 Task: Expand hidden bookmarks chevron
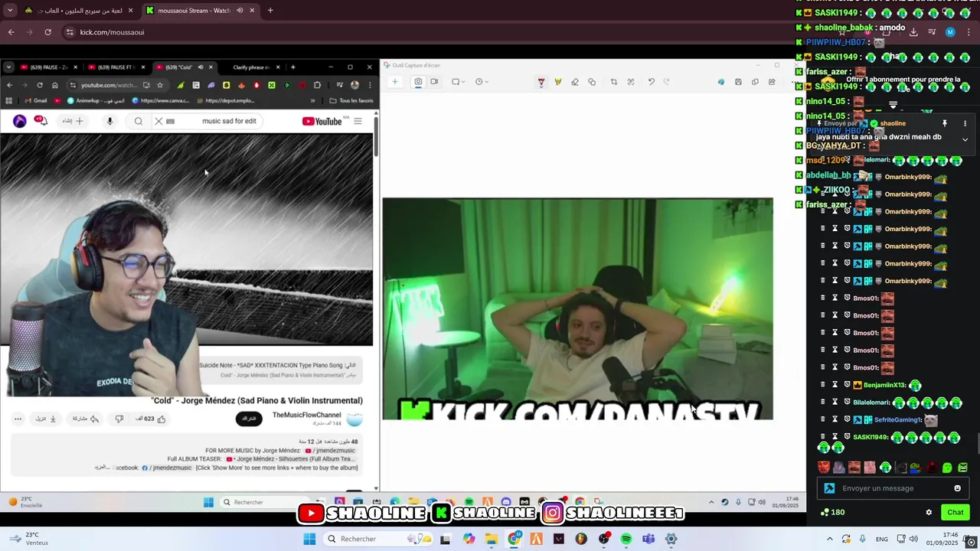tap(312, 100)
